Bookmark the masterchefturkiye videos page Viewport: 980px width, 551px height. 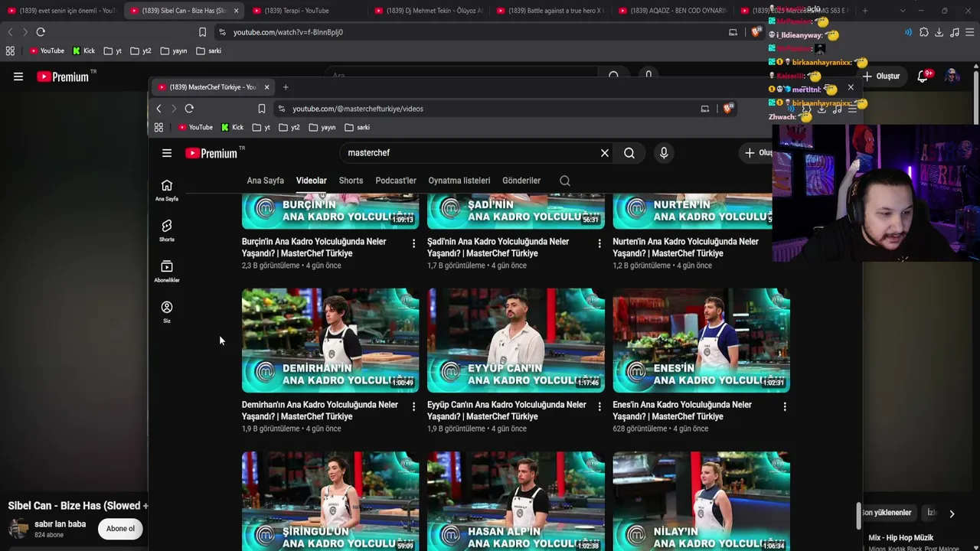pyautogui.click(x=262, y=109)
